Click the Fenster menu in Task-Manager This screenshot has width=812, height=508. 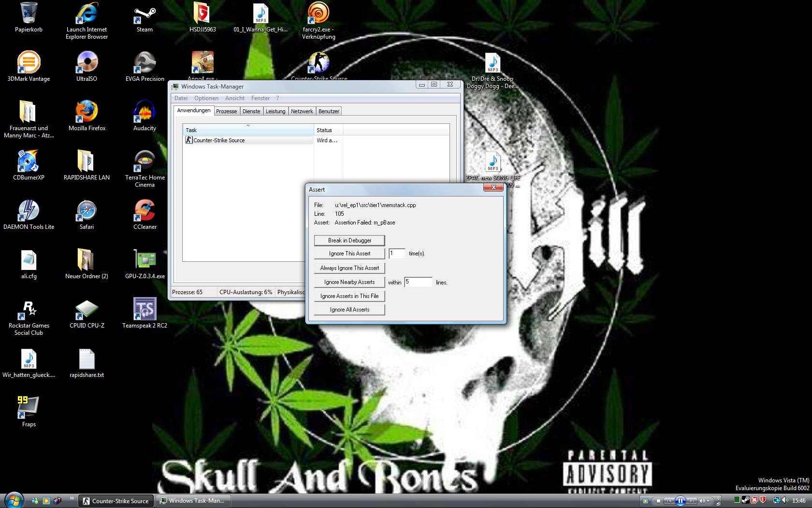coord(261,98)
